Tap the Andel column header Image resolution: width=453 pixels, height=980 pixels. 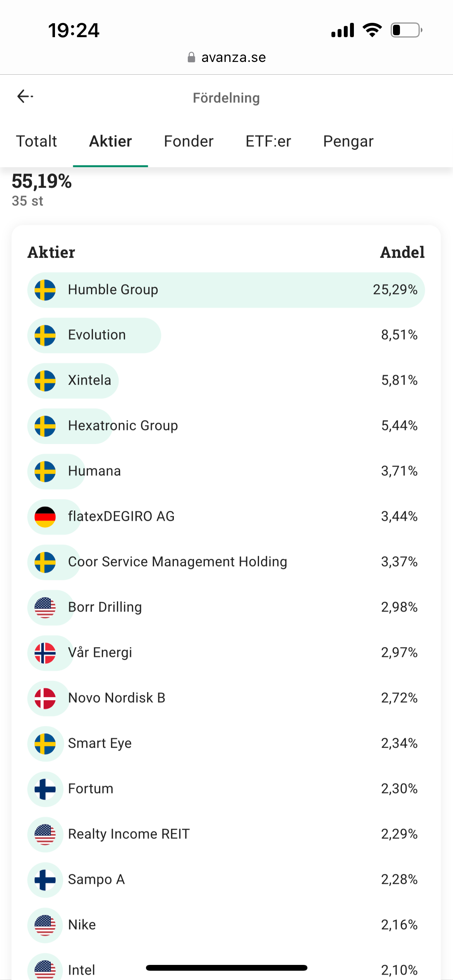402,252
